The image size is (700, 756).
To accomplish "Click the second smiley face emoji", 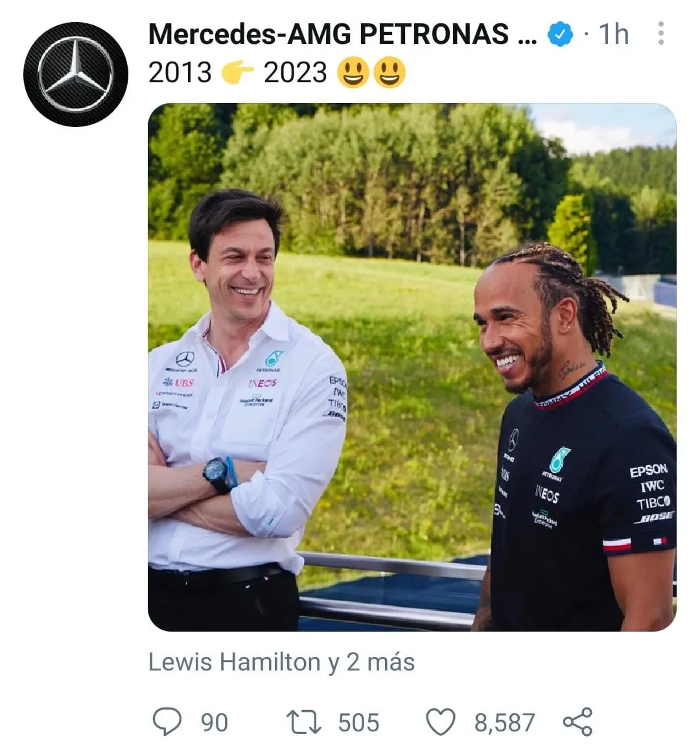I will [x=390, y=73].
